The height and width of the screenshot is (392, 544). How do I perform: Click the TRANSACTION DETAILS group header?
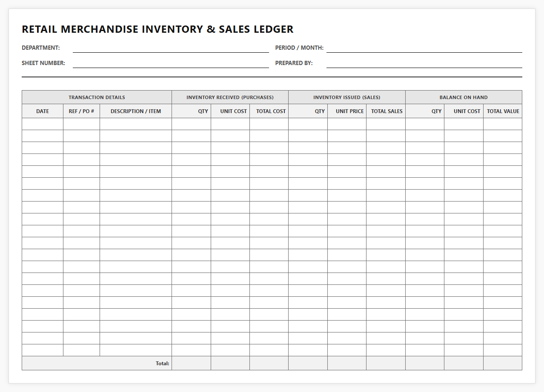[97, 97]
